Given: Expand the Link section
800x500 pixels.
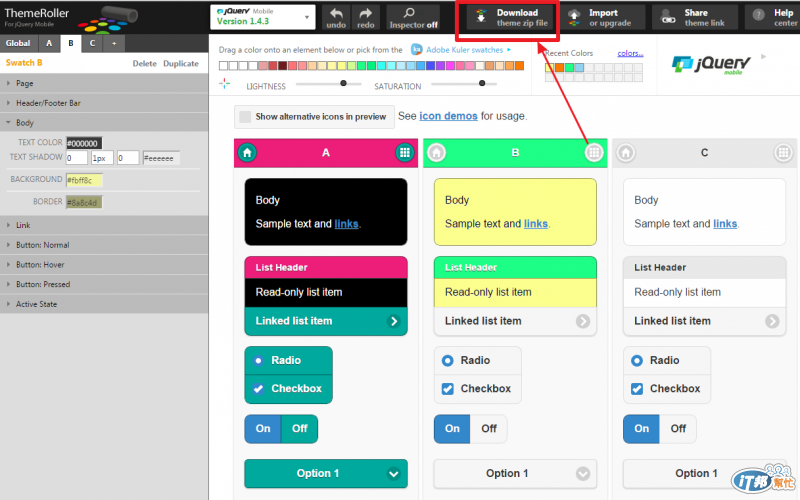Looking at the screenshot, I should (x=104, y=225).
